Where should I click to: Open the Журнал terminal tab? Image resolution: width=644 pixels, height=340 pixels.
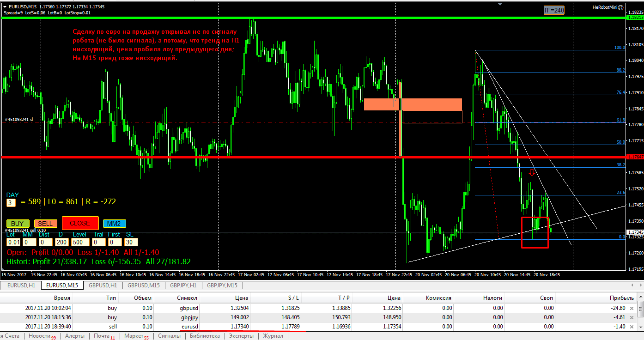pyautogui.click(x=273, y=336)
